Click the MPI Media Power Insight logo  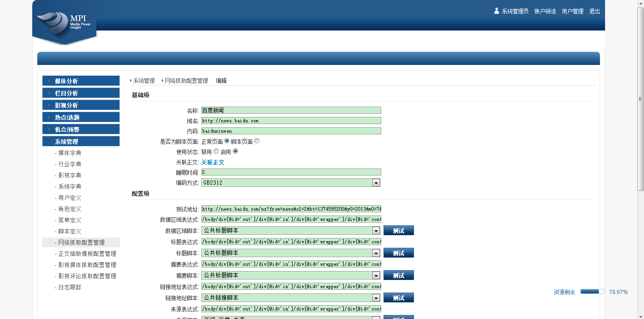coord(65,22)
